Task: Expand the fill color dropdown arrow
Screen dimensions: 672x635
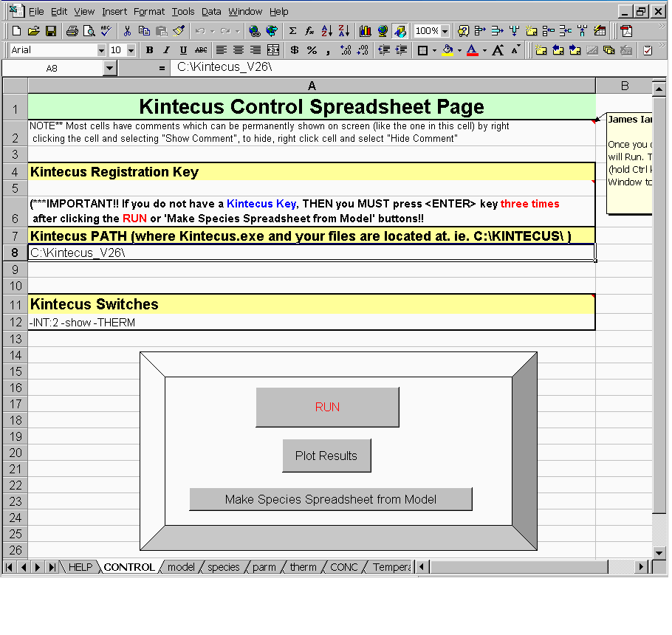Action: (459, 50)
